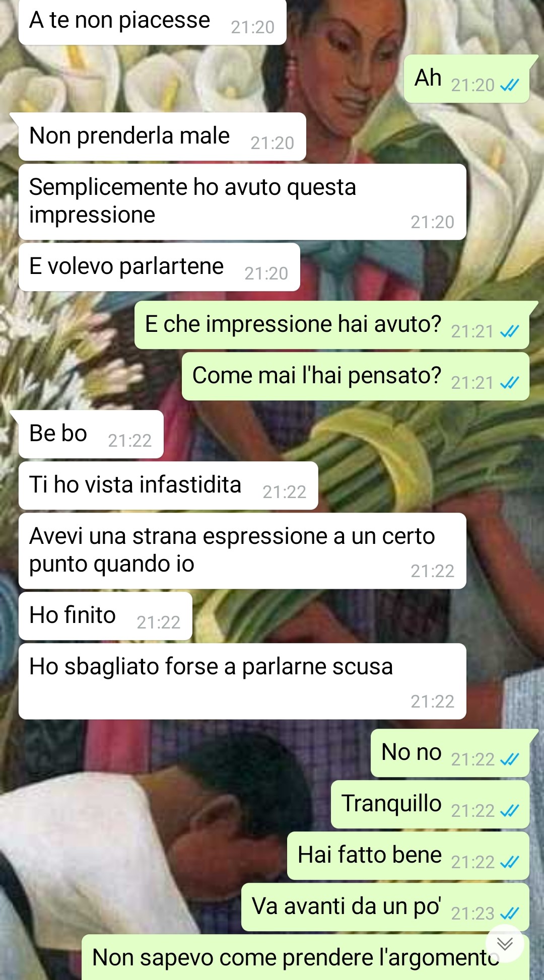Tap the double check marks on 'No no'
544x980 pixels.
pos(509,759)
